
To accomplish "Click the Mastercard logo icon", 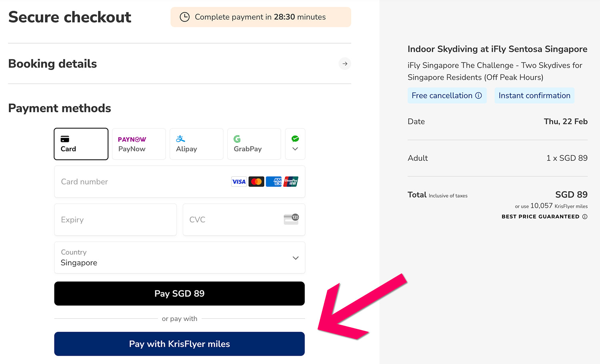I will tap(256, 182).
